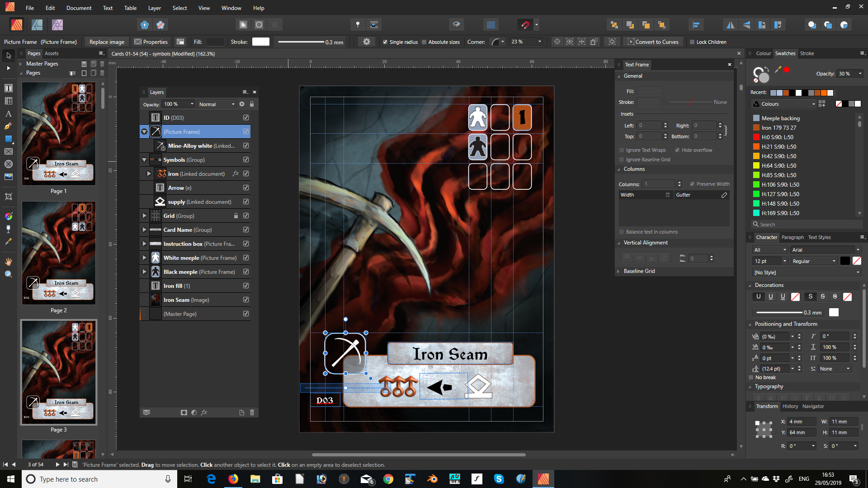Open the Document menu
Viewport: 868px width, 488px height.
coord(79,8)
